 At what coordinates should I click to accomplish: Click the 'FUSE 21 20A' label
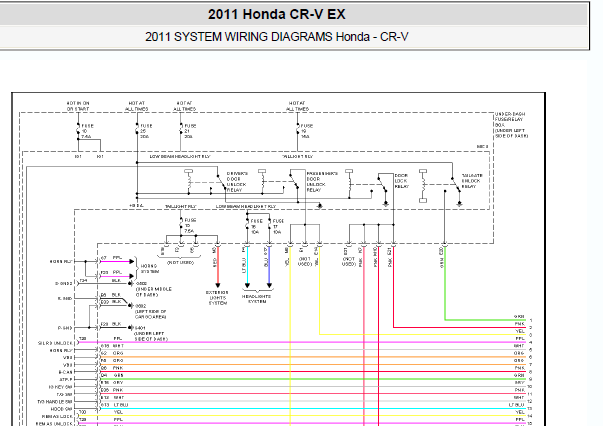[190, 131]
